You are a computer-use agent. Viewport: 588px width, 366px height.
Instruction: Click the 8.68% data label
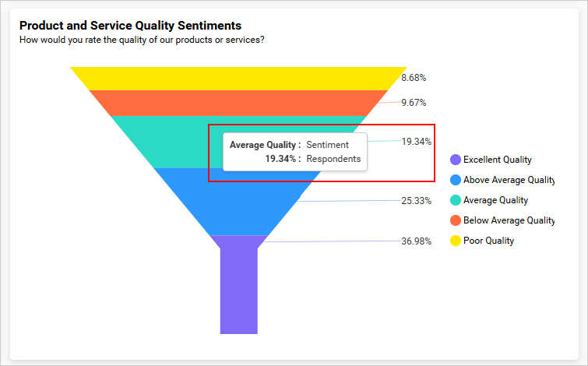click(414, 78)
